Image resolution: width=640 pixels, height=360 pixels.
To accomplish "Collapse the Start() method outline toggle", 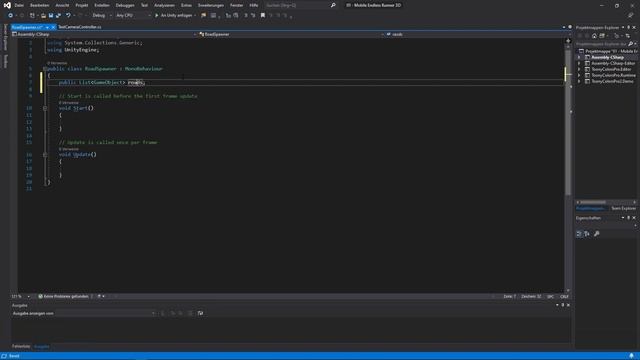I will (45, 108).
